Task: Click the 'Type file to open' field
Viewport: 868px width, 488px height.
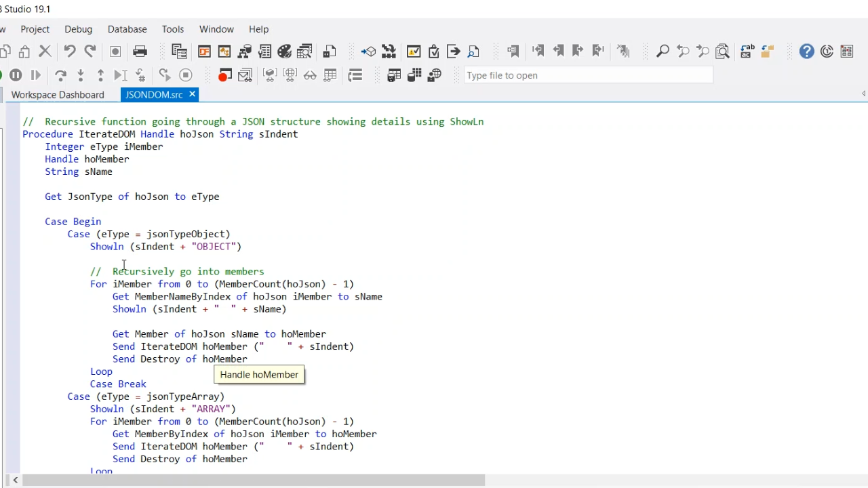Action: coord(588,75)
